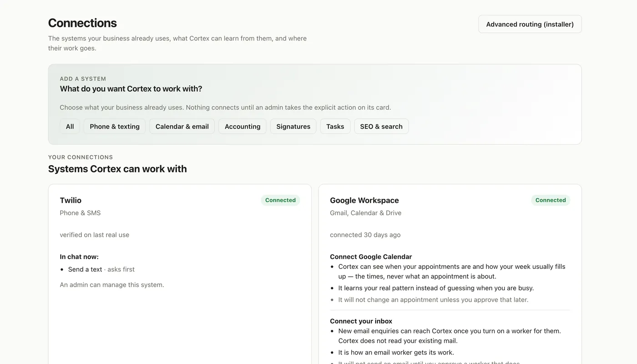637x364 pixels.
Task: Click the 'Send a text' item
Action: [85, 269]
